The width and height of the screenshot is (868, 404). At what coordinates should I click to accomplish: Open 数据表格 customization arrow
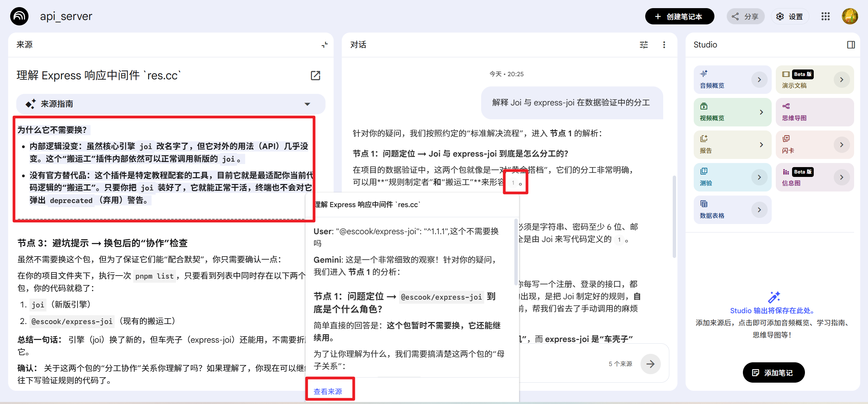[x=759, y=210]
